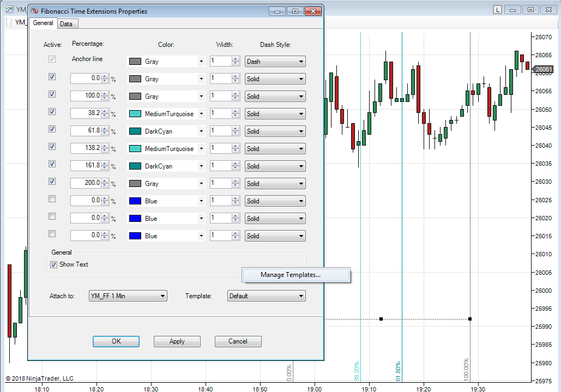561x392 pixels.
Task: Click the MediumTurquoise swatch on 38.2% row
Action: click(135, 114)
